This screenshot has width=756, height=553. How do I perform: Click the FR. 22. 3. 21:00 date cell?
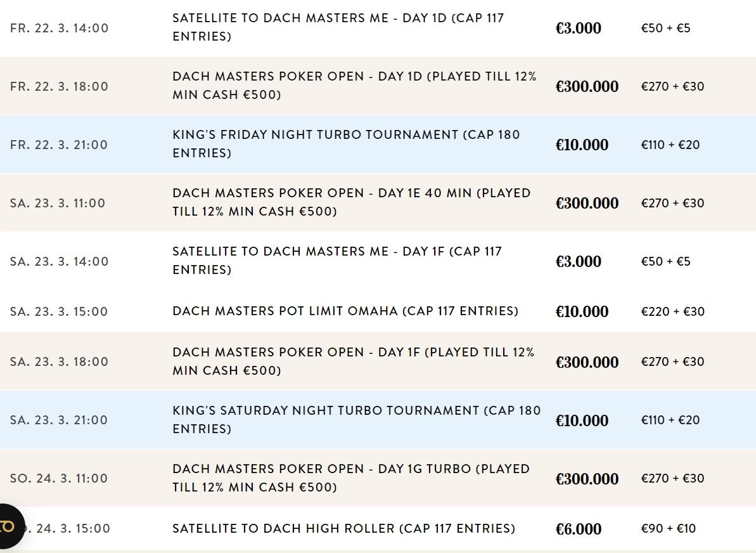59,145
